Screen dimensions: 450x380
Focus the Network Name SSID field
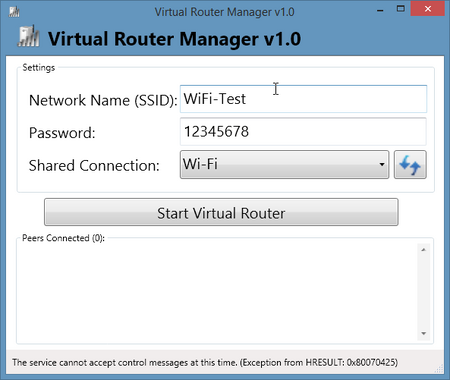[x=303, y=99]
